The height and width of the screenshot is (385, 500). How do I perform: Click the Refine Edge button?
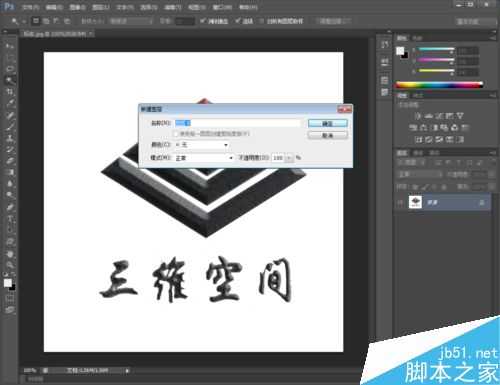335,21
